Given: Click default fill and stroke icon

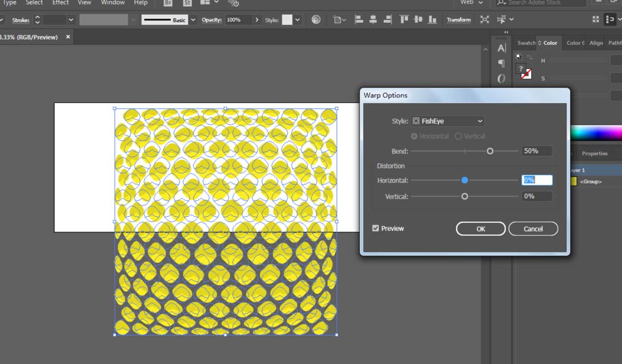Looking at the screenshot, I should coord(519,57).
